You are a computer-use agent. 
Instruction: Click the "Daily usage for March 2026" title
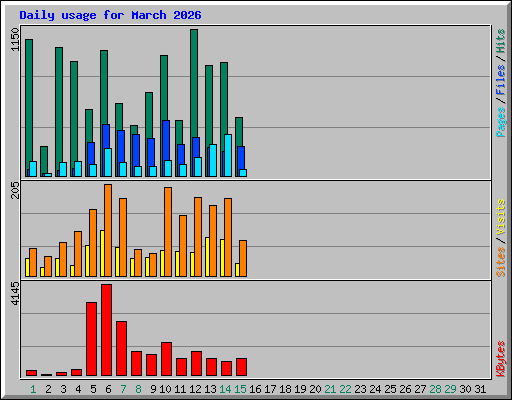pos(110,15)
